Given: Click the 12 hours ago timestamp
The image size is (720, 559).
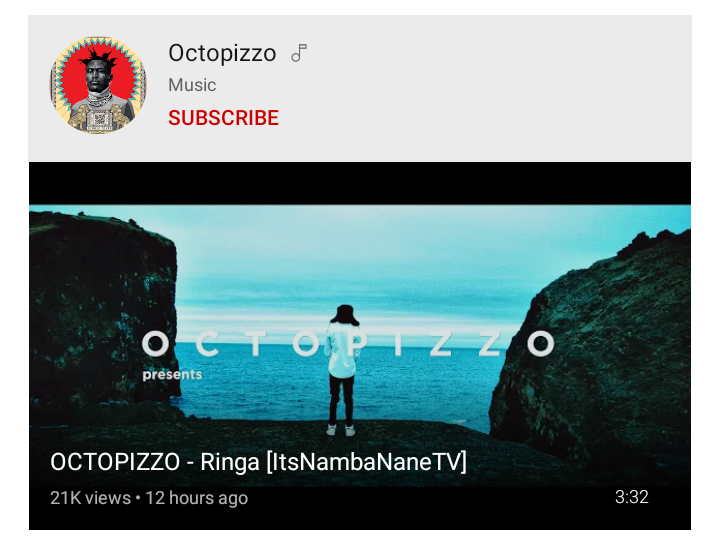Looking at the screenshot, I should 197,498.
